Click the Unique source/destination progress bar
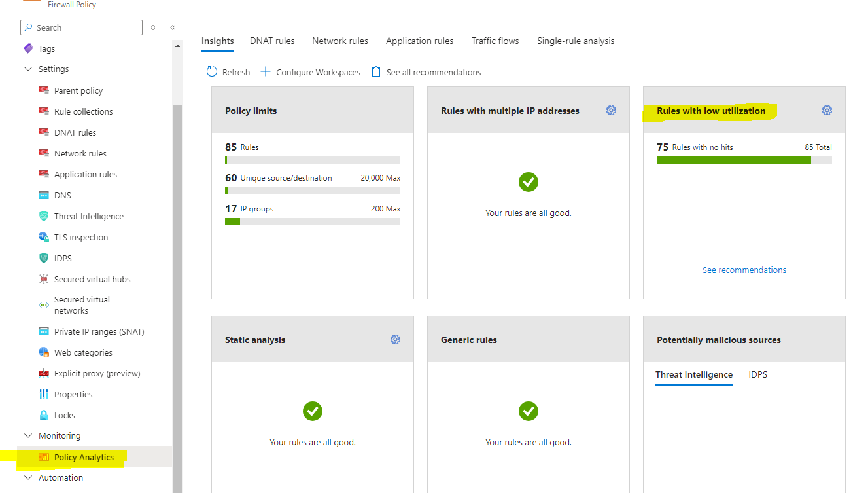Screen dimensions: 868x493 pyautogui.click(x=313, y=191)
